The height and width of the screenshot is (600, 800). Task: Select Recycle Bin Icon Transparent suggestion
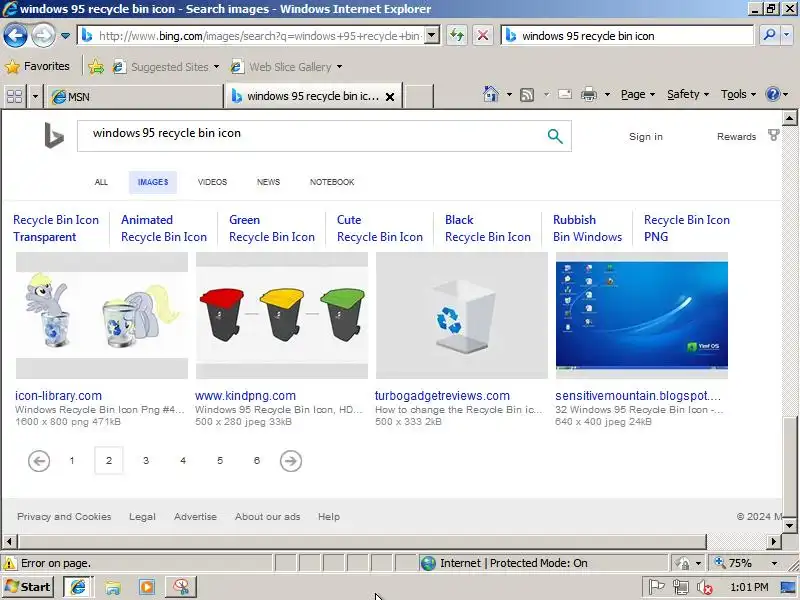(56, 228)
